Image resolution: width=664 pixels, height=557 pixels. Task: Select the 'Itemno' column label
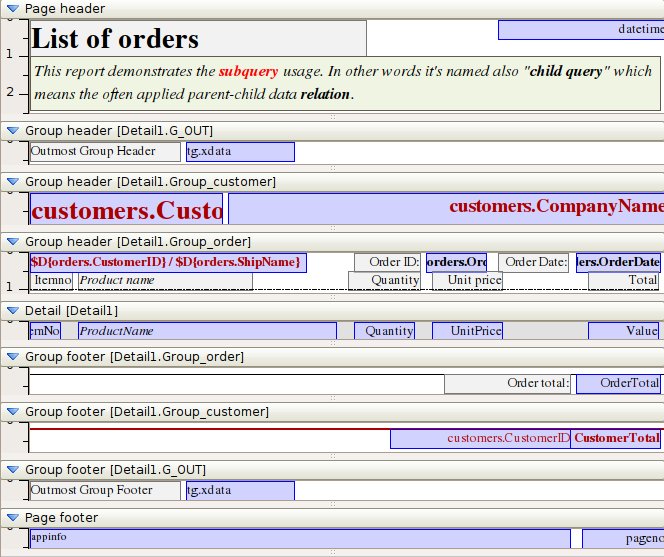click(52, 281)
